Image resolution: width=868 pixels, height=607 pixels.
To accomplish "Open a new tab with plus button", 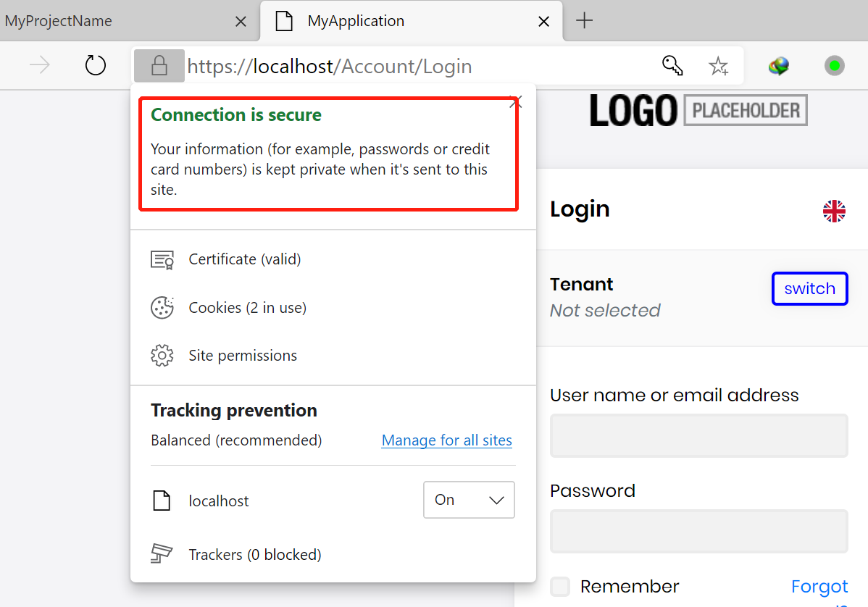I will click(584, 21).
